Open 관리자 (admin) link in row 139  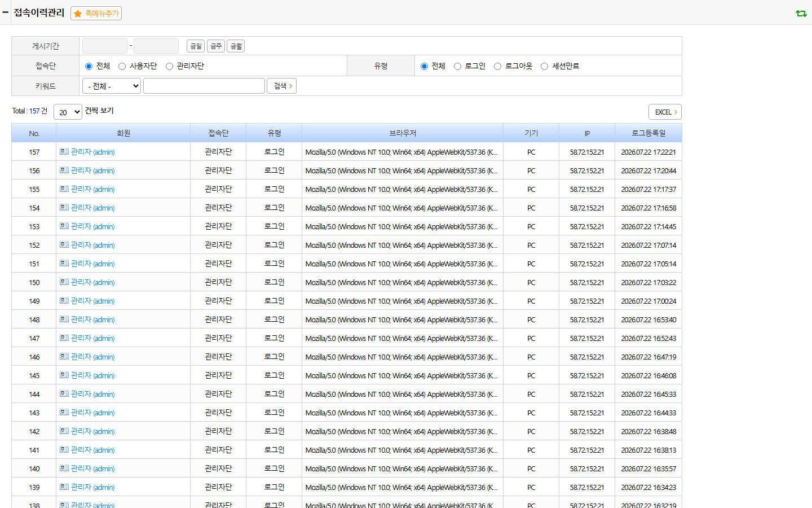point(93,487)
